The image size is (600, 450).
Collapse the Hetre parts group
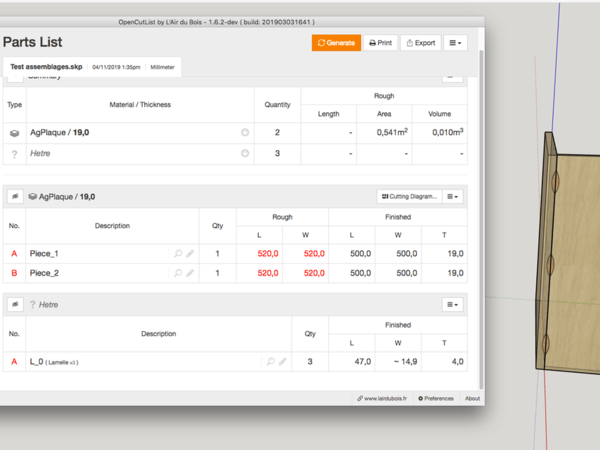pos(16,304)
